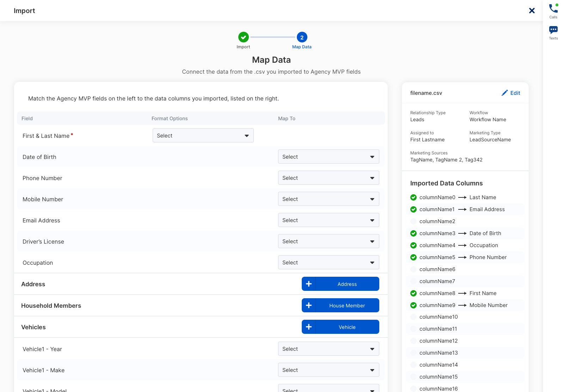Open the Date of Birth Select dropdown
564x392 pixels.
[x=328, y=157]
